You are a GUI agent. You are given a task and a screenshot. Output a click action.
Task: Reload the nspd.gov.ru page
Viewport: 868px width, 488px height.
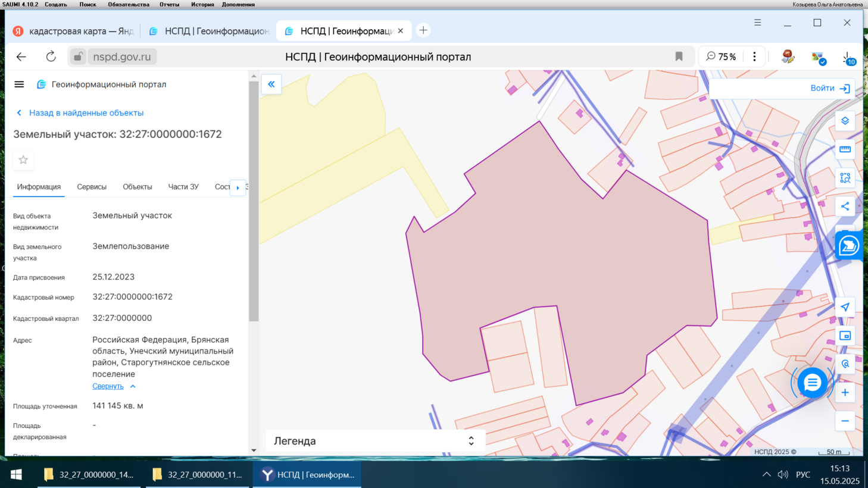(51, 57)
